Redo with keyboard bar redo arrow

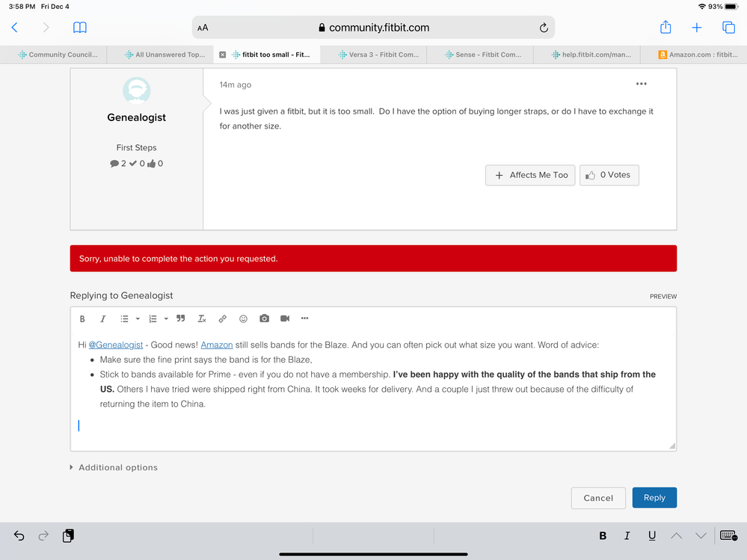(43, 536)
